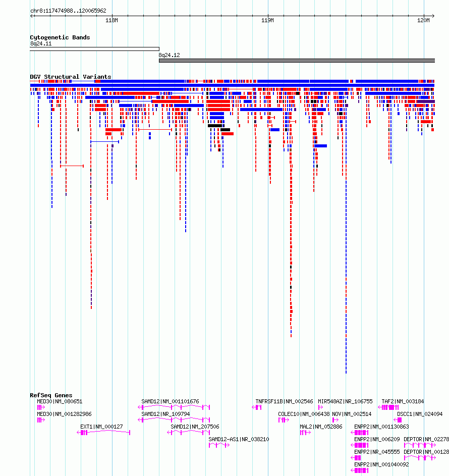
Task: Open the COLEC10|NM_006438 label
Action: 304,414
